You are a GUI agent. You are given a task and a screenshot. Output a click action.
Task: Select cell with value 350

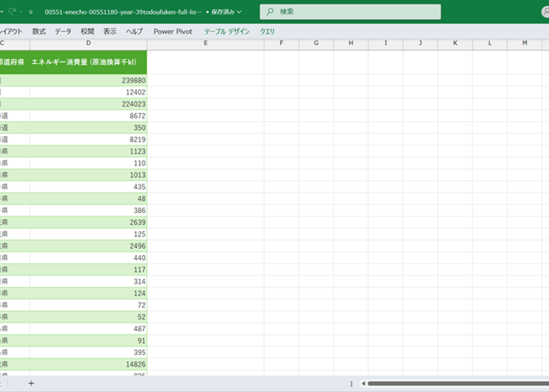click(88, 128)
